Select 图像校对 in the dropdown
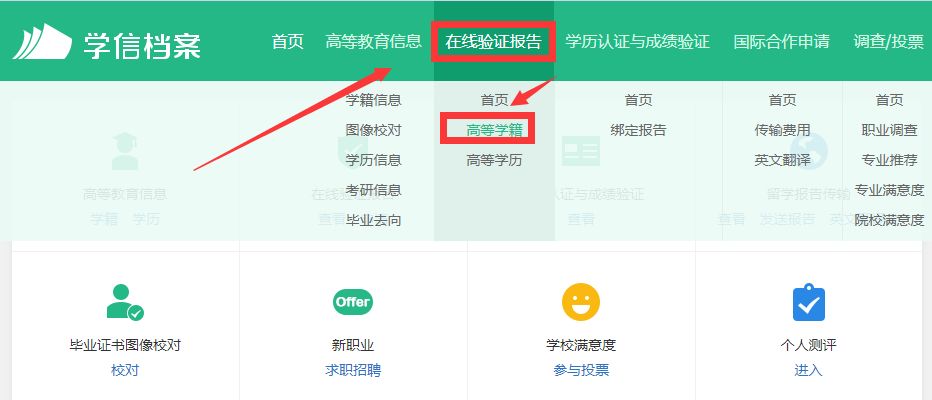This screenshot has height=400, width=932. coord(373,130)
